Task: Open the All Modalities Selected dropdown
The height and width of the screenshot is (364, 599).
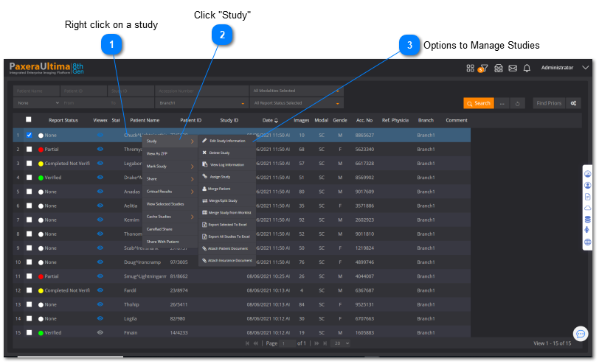Action: point(297,91)
